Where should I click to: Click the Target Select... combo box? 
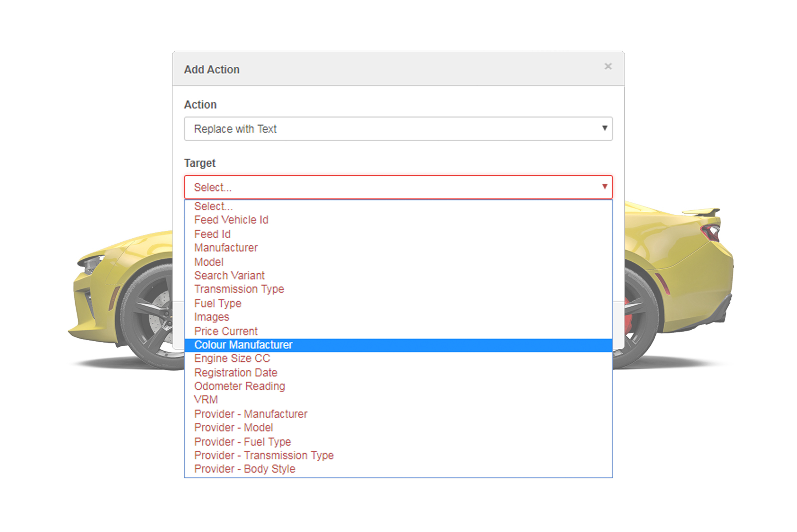tap(398, 187)
